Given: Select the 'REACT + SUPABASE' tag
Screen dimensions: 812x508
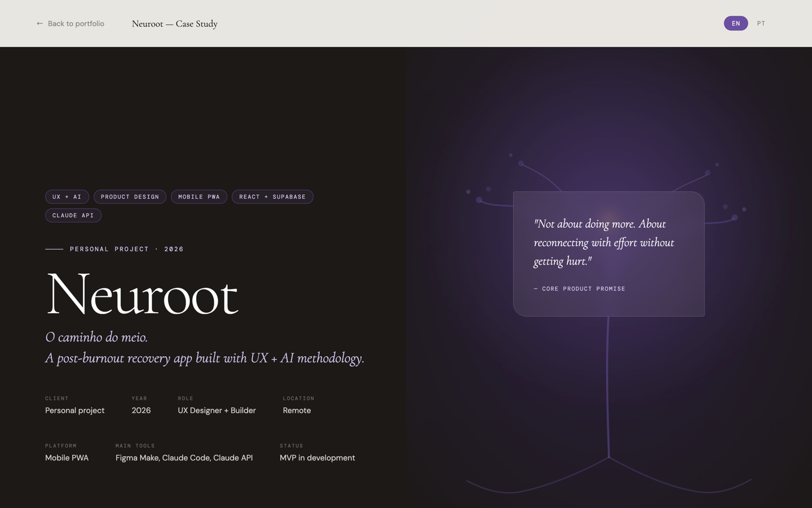Looking at the screenshot, I should tap(272, 196).
